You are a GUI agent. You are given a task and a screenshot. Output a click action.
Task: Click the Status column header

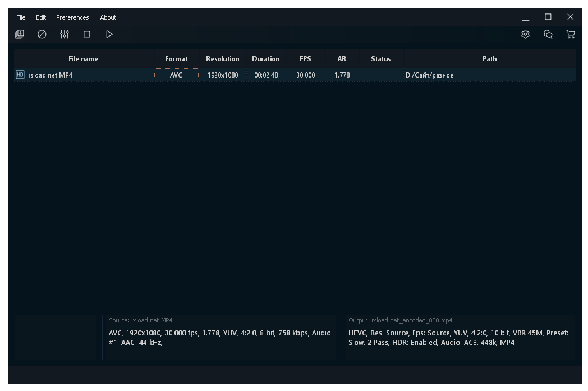[381, 58]
